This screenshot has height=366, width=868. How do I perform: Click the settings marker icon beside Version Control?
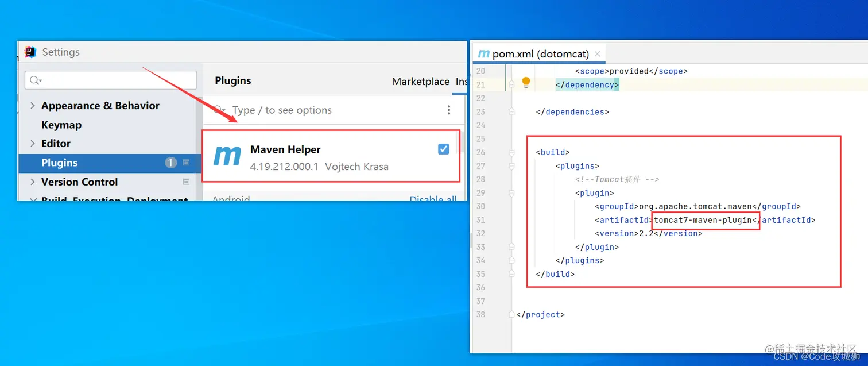coord(186,182)
